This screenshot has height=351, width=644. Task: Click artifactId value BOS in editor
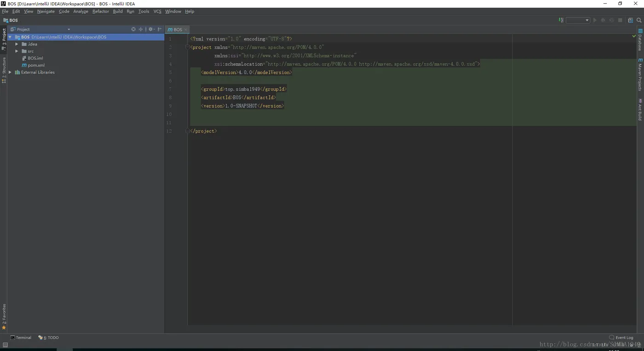pos(237,97)
